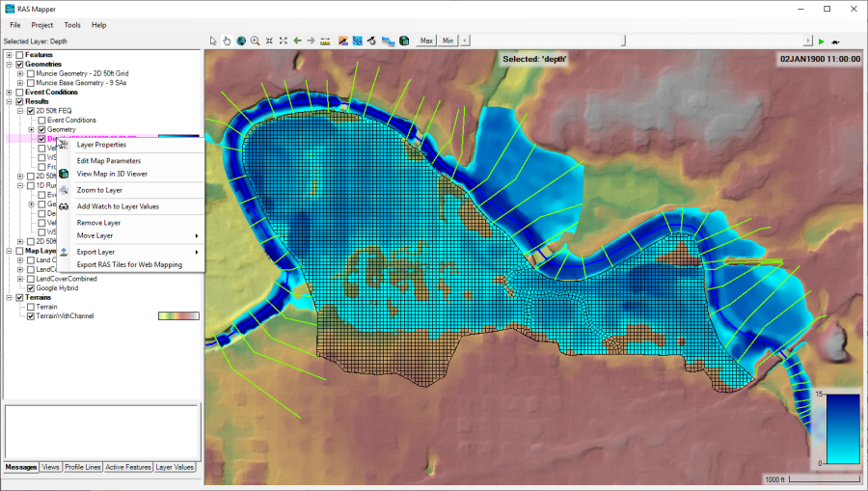Click the blue stepped water surface icon
The height and width of the screenshot is (491, 868).
(388, 41)
